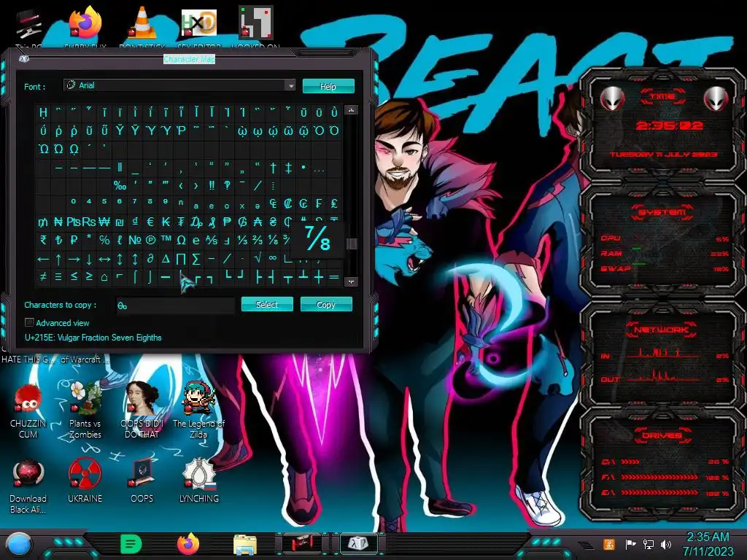
Task: Click the DRIVES widget header
Action: click(661, 435)
